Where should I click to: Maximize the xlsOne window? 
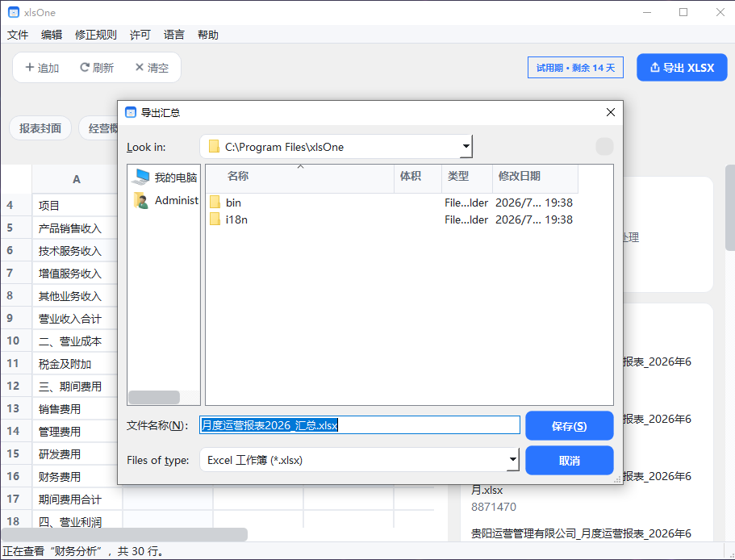tap(683, 12)
